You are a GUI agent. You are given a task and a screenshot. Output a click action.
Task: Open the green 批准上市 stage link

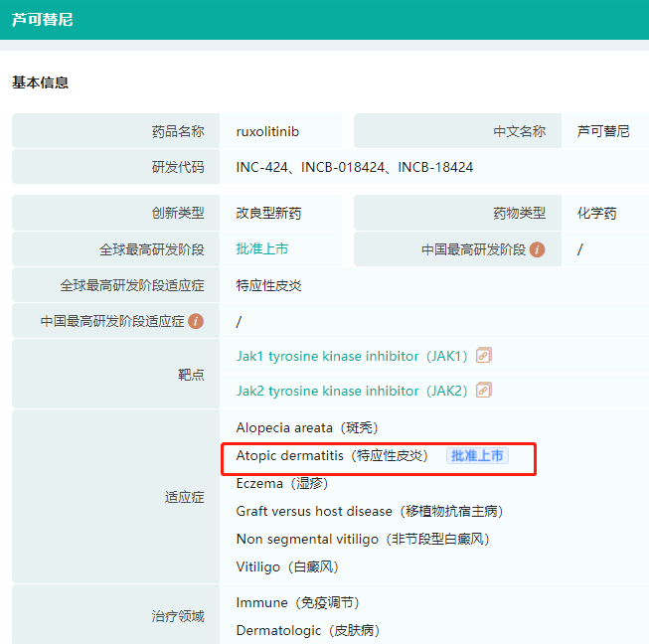point(262,249)
